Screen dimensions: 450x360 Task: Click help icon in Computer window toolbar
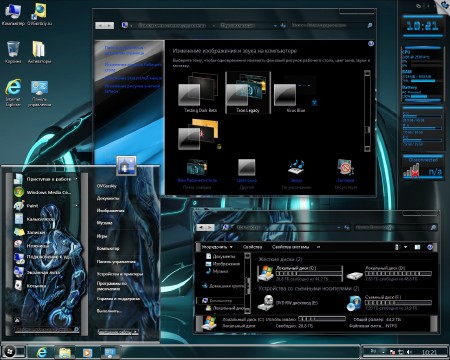point(430,247)
